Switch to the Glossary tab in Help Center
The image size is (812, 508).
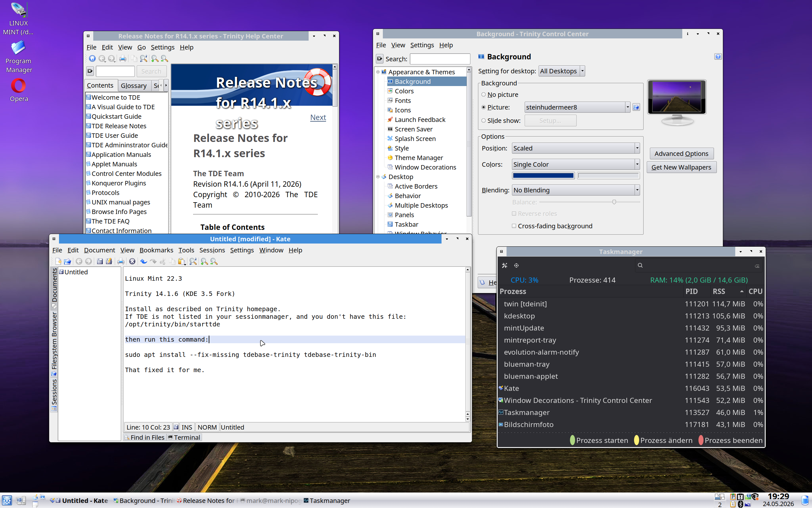(x=134, y=85)
